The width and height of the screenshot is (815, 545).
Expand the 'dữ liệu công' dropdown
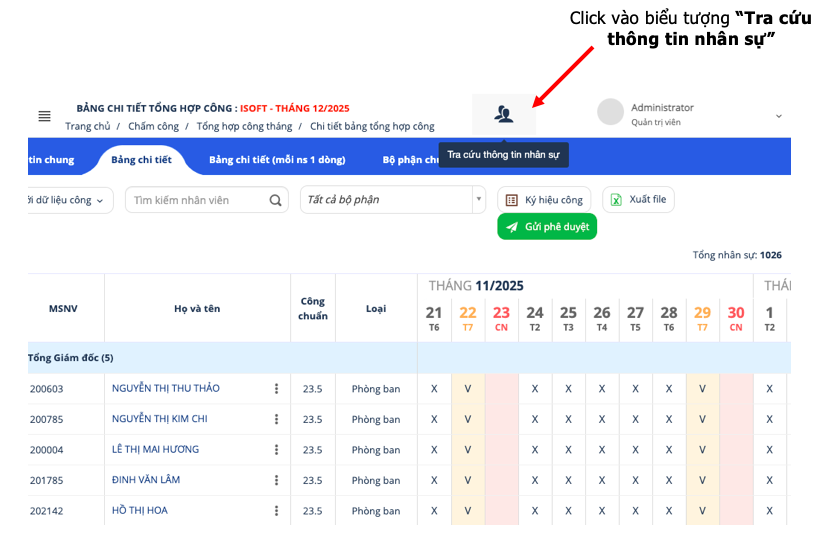(x=68, y=200)
